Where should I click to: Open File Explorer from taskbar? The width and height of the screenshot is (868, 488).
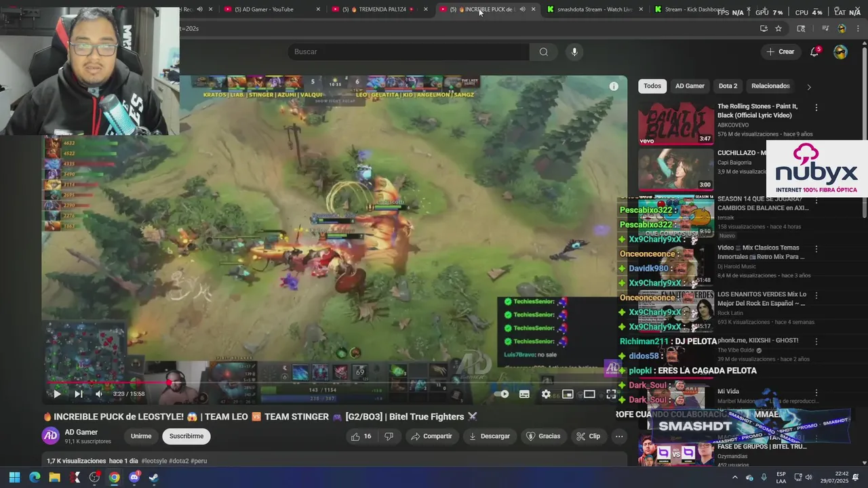(x=54, y=477)
